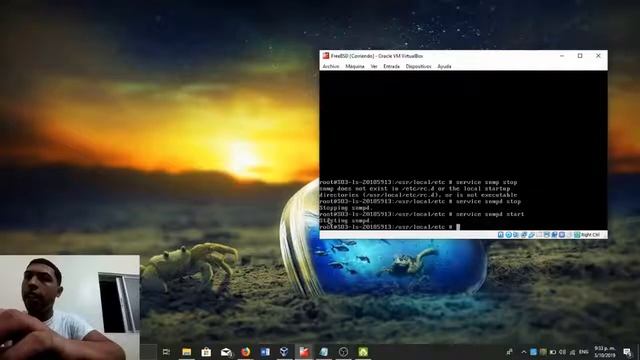Open the Ver menu
Image resolution: width=640 pixels, height=360 pixels.
pos(374,66)
